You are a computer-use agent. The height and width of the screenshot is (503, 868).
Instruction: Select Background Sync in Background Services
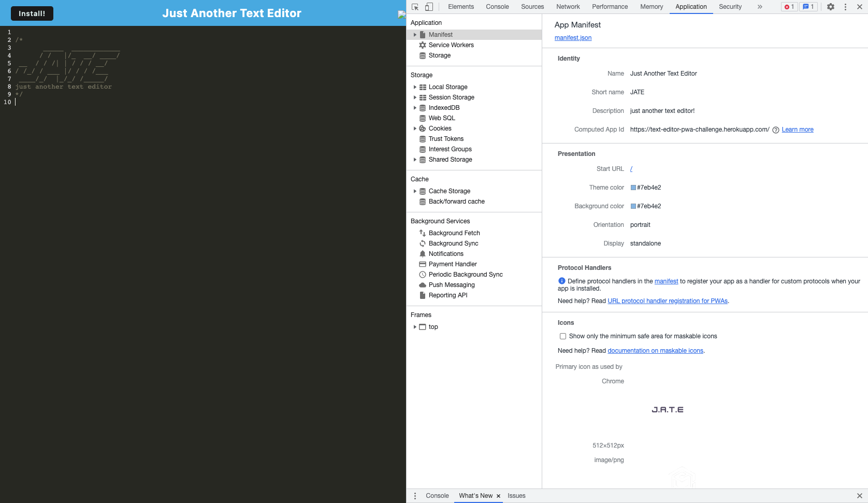[x=453, y=243]
